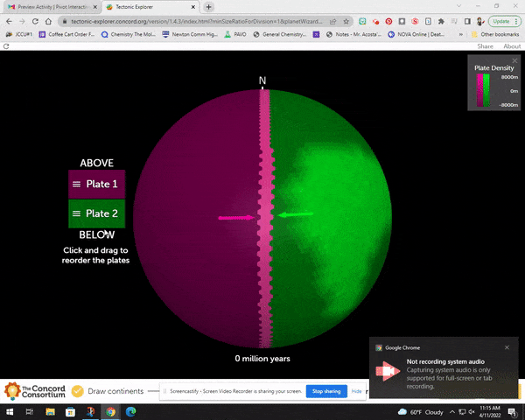The width and height of the screenshot is (525, 420).
Task: Click the pink plate direction arrow
Action: click(235, 218)
